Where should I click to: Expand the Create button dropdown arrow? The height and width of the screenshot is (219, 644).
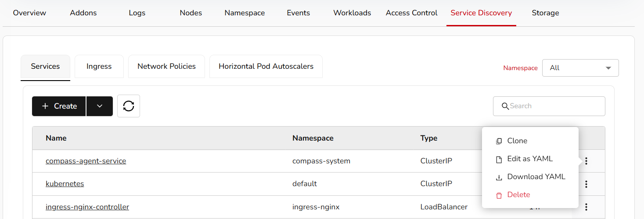100,106
